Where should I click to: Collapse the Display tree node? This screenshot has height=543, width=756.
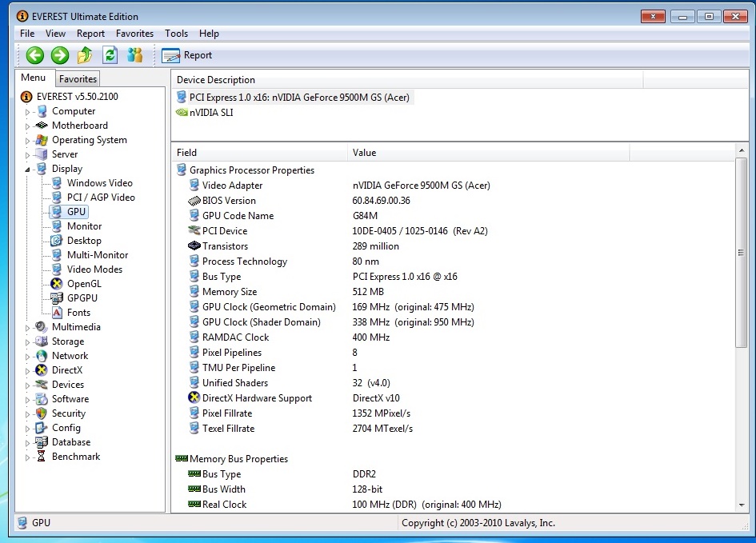tap(27, 170)
